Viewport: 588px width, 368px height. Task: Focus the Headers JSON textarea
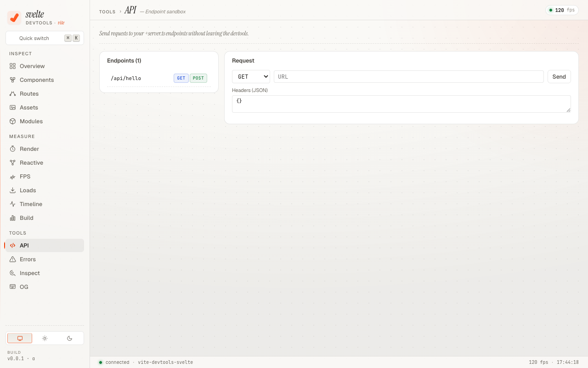click(401, 104)
